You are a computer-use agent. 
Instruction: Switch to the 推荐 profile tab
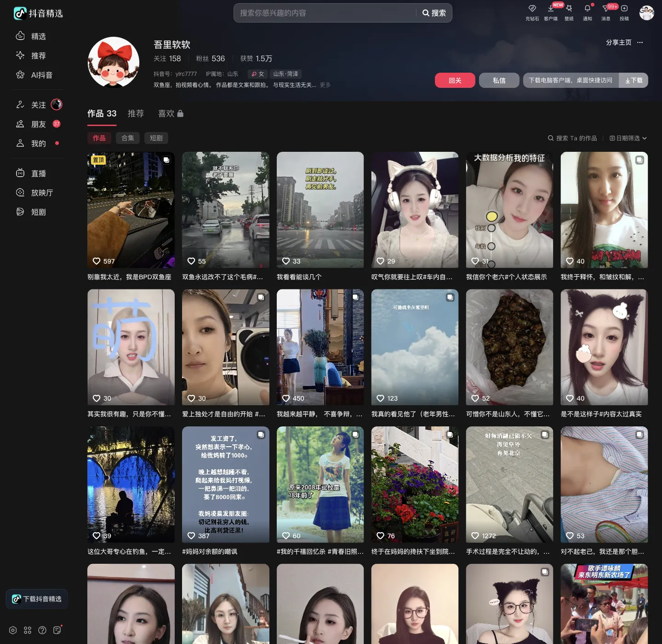[x=136, y=114]
